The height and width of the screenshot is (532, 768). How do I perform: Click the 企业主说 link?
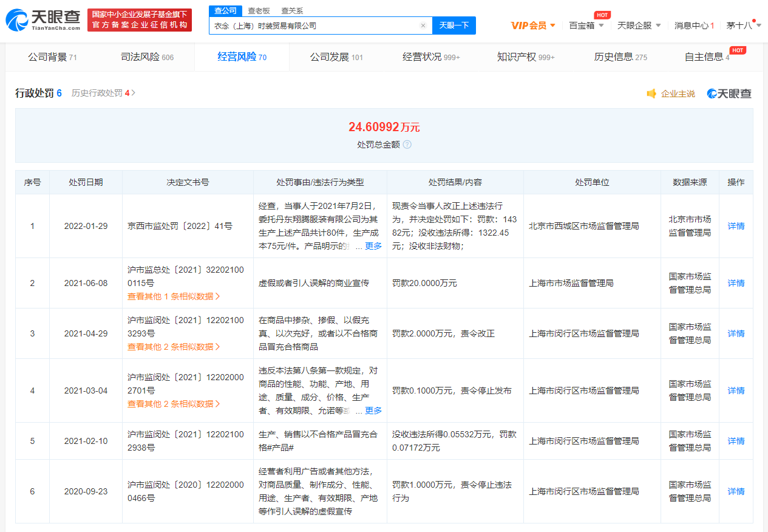point(678,94)
